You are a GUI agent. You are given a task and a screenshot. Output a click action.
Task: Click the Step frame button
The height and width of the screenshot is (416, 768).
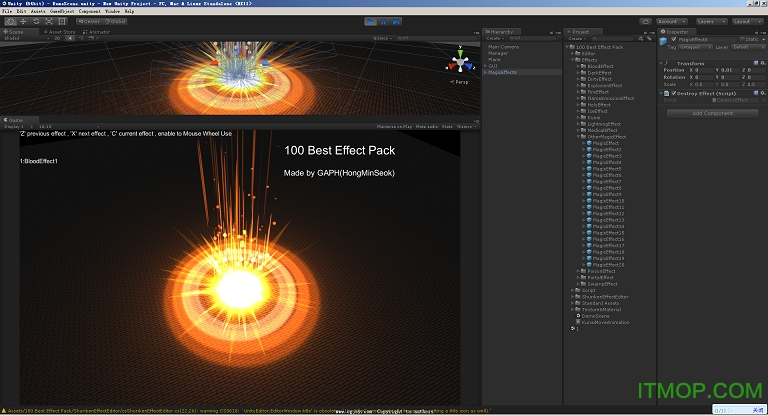(x=396, y=22)
